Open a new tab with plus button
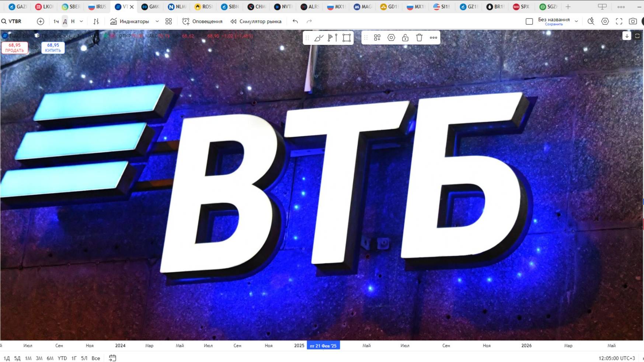644x362 pixels. coord(568,7)
